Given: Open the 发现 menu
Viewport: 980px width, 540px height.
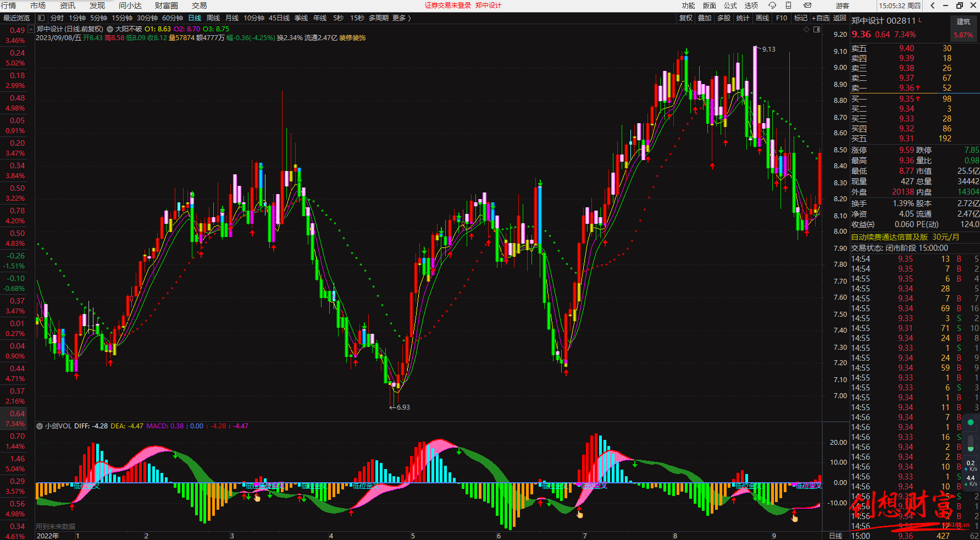Looking at the screenshot, I should point(97,5).
